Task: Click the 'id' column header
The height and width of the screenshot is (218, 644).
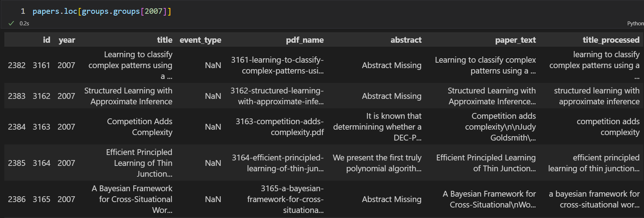Action: [x=46, y=40]
